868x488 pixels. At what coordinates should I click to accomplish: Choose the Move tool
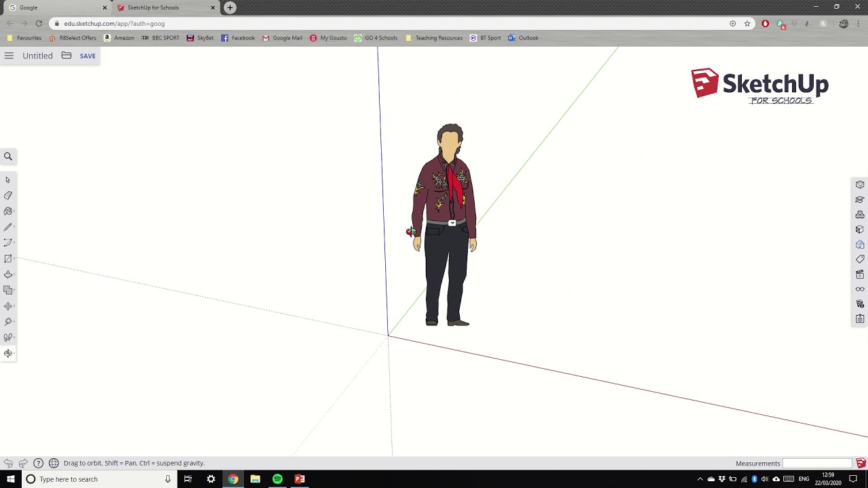pos(8,306)
